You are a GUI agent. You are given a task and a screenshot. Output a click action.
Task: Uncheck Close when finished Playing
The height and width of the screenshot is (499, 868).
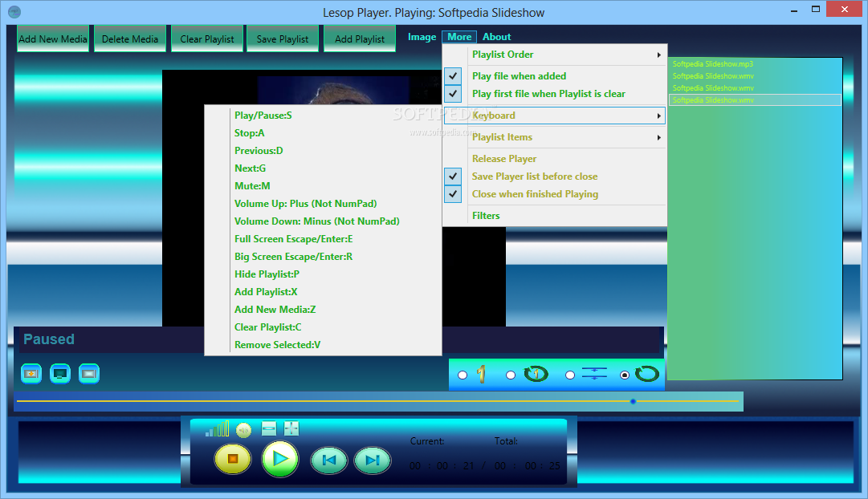coord(453,194)
